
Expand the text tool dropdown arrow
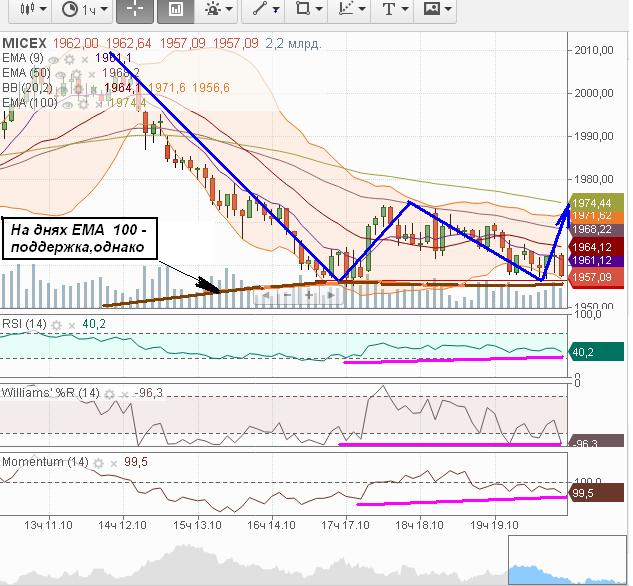405,9
